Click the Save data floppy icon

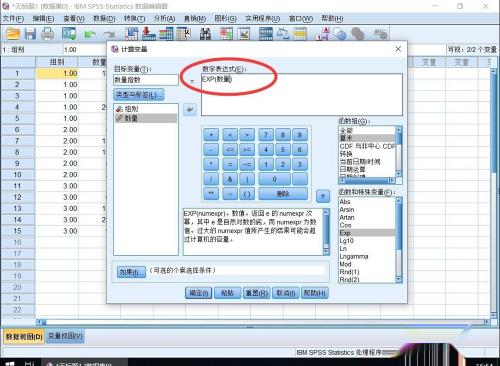[x=30, y=34]
